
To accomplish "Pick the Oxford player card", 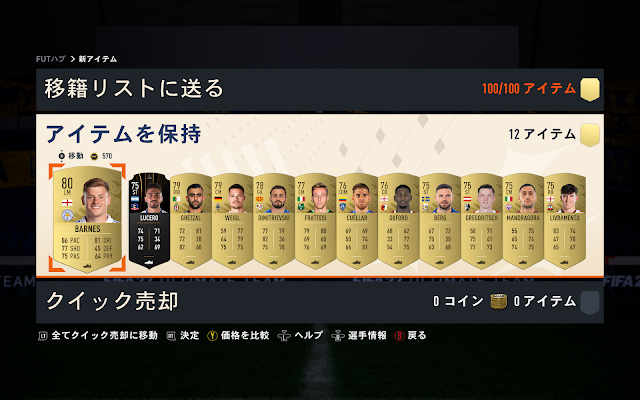I will pyautogui.click(x=398, y=220).
